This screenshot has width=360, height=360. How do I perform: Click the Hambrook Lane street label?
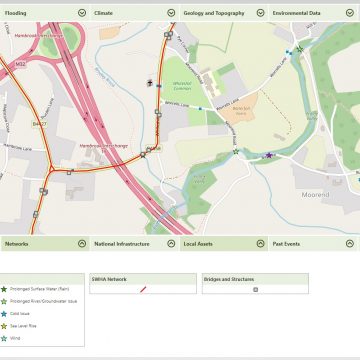pos(18,147)
